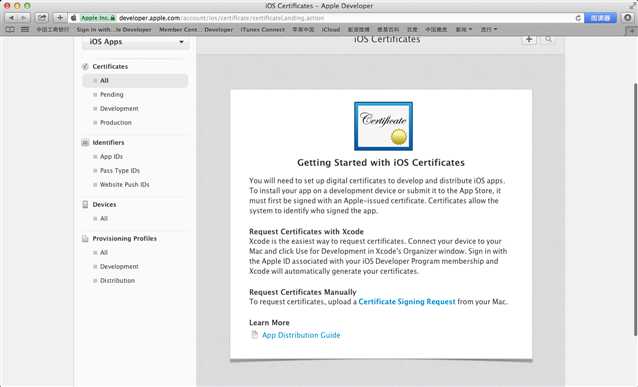Click the Identifiers sidebar heading
This screenshot has width=638, height=387.
pos(108,142)
